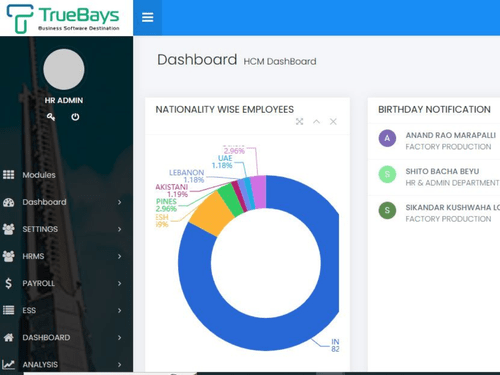Open the PAYROLL menu item
Image resolution: width=500 pixels, height=375 pixels.
(x=38, y=283)
